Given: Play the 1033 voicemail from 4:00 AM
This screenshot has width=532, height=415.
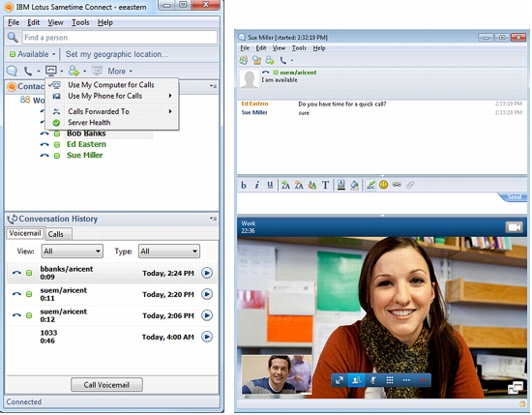Looking at the screenshot, I should point(207,337).
